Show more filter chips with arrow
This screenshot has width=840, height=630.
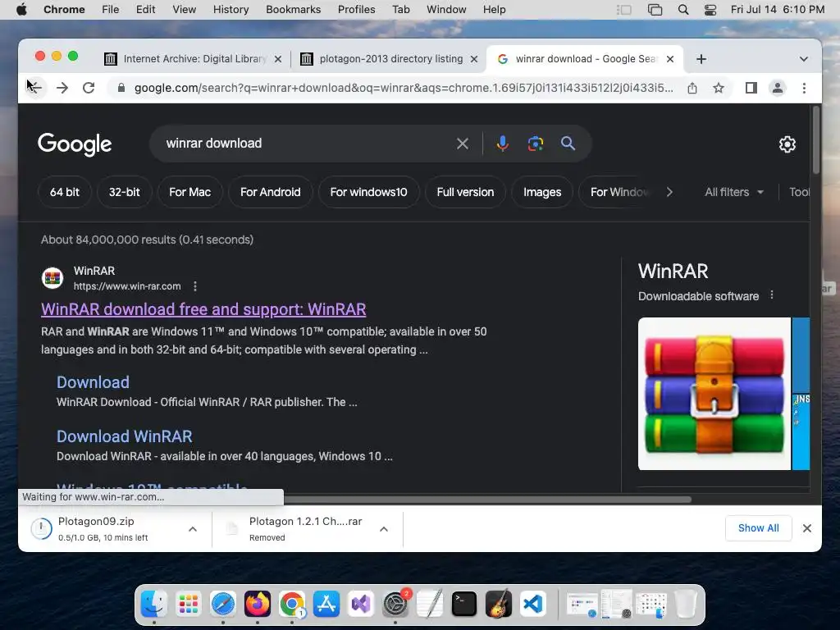click(x=669, y=192)
